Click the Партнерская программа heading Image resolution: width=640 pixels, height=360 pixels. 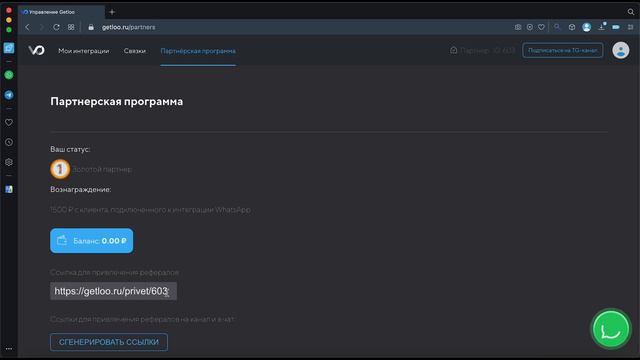(x=117, y=102)
